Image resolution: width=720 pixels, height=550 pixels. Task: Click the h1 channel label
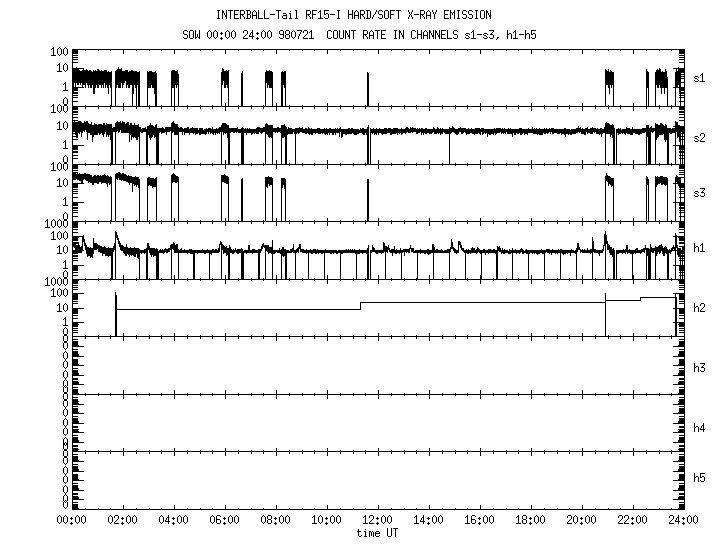(700, 249)
